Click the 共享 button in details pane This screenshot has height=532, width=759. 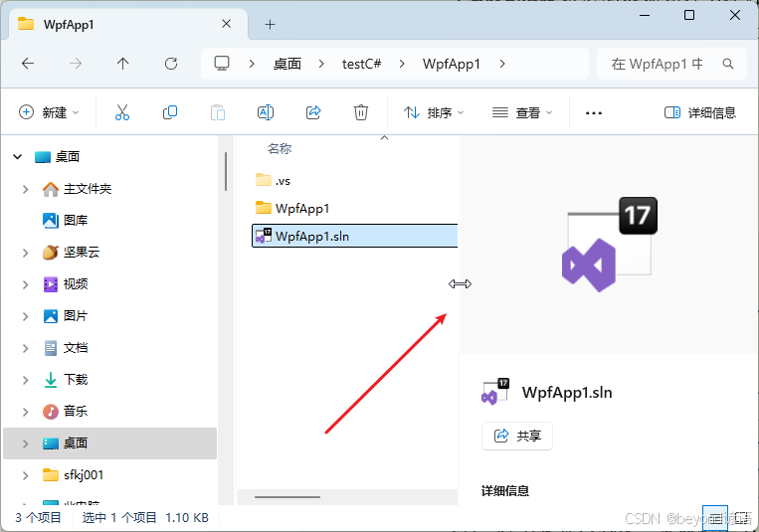517,436
